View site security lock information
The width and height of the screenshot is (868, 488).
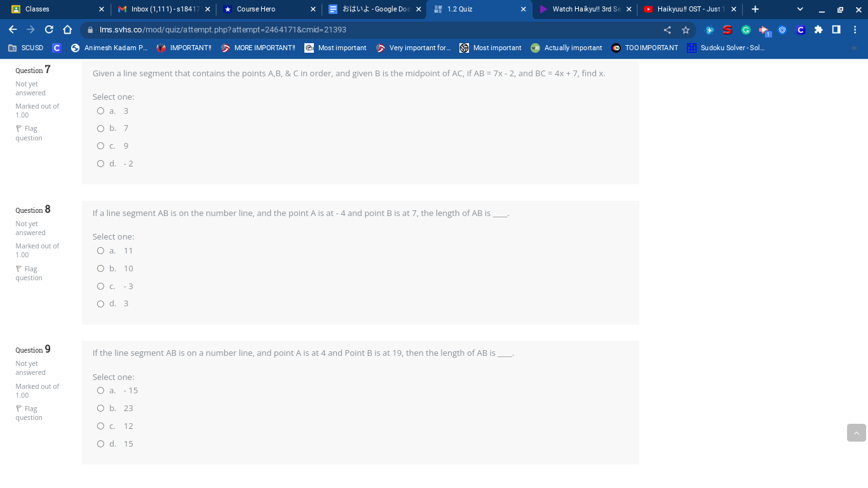tap(90, 30)
